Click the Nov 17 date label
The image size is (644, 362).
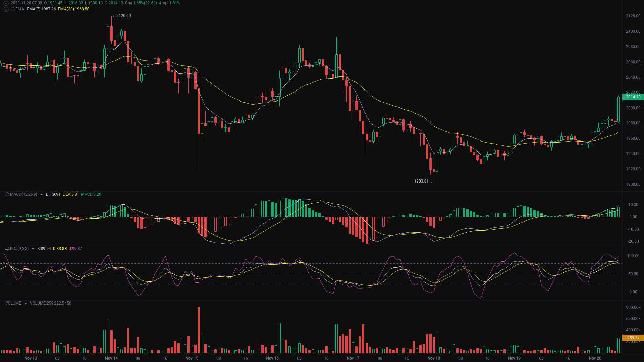[353, 358]
